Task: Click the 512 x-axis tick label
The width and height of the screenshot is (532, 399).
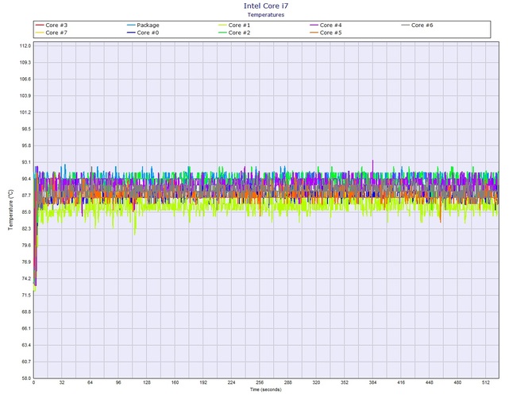Action: [485, 382]
